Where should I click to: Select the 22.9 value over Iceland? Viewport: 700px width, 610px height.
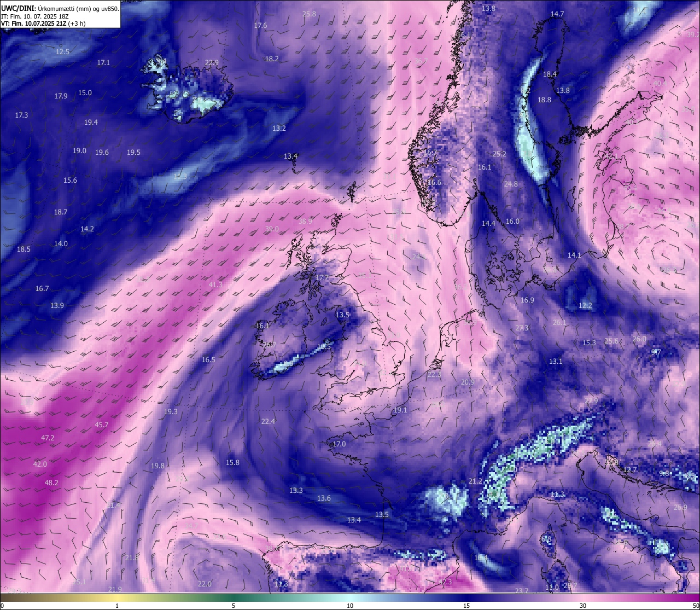(212, 62)
